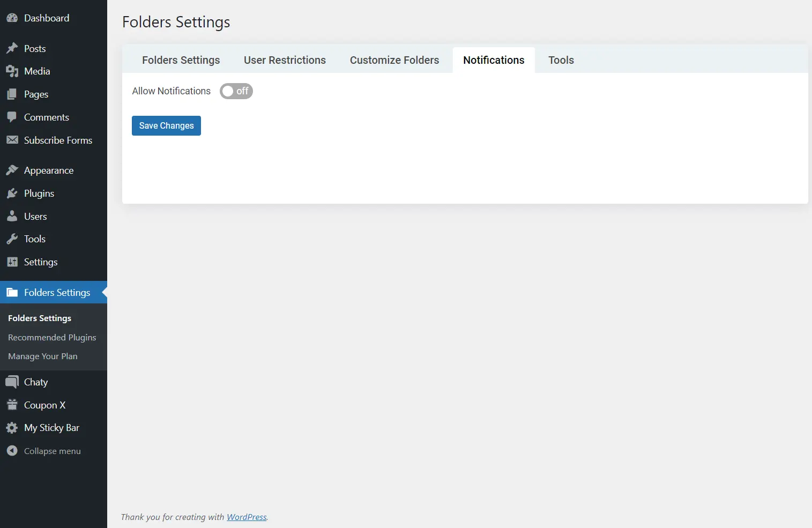Click the Subscribe Forms envelope icon
Image resolution: width=812 pixels, height=528 pixels.
(x=12, y=140)
